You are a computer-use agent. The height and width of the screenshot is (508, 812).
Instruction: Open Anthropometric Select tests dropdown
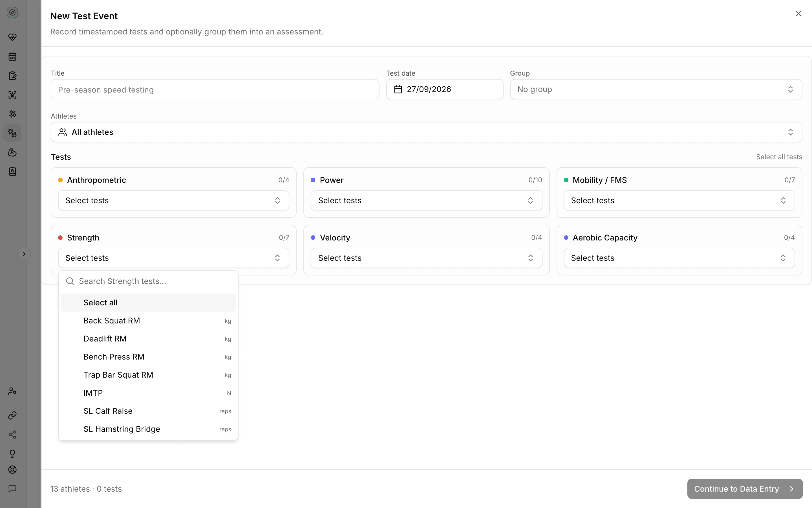click(x=173, y=201)
